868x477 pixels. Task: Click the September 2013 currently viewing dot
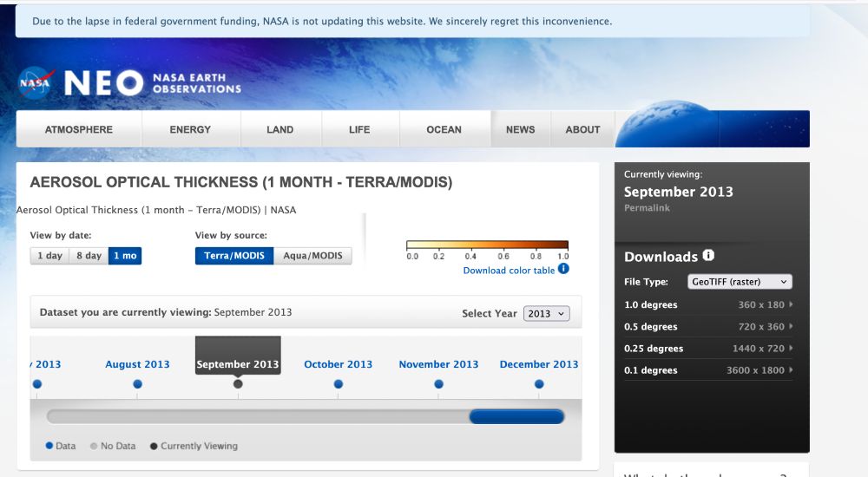[x=238, y=384]
